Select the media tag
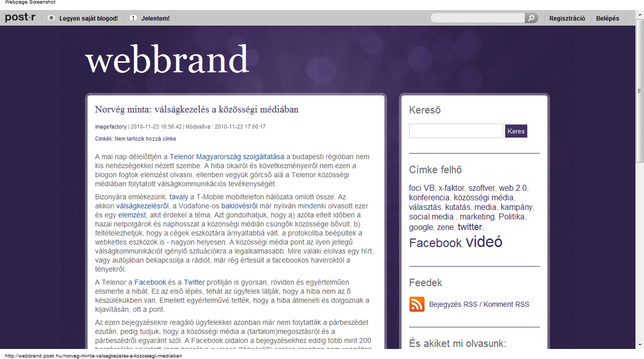This screenshot has height=359, width=644. (485, 207)
